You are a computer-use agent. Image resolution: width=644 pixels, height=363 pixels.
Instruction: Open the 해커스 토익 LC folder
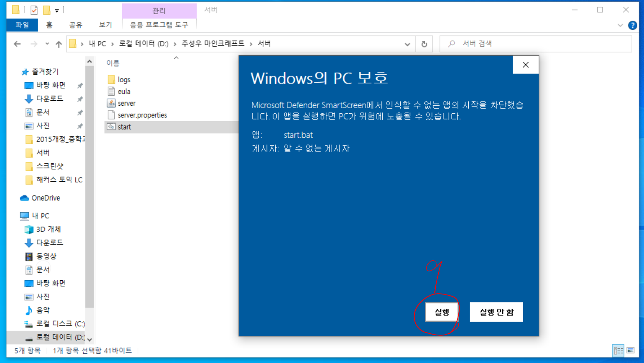click(x=59, y=180)
